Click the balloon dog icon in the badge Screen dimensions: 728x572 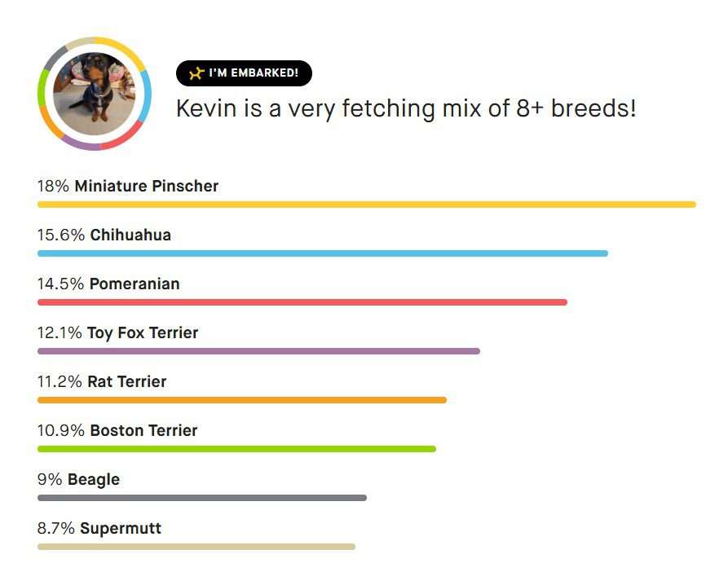point(196,73)
